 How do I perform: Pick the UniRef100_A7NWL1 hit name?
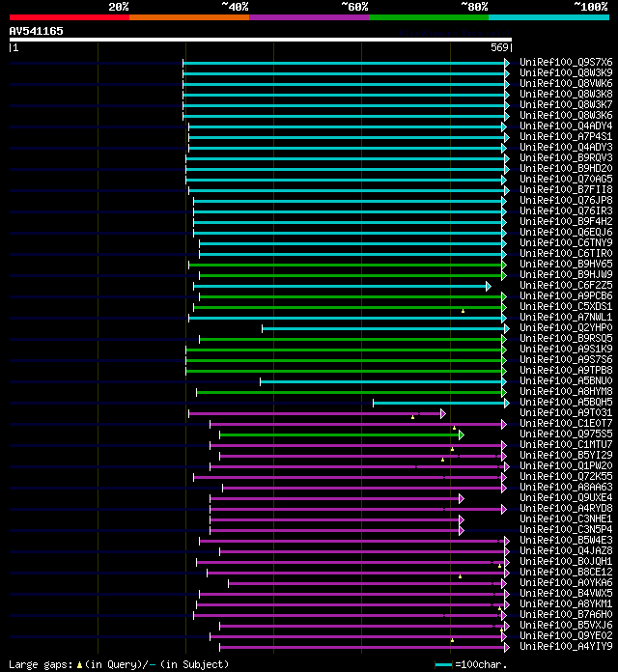(566, 317)
